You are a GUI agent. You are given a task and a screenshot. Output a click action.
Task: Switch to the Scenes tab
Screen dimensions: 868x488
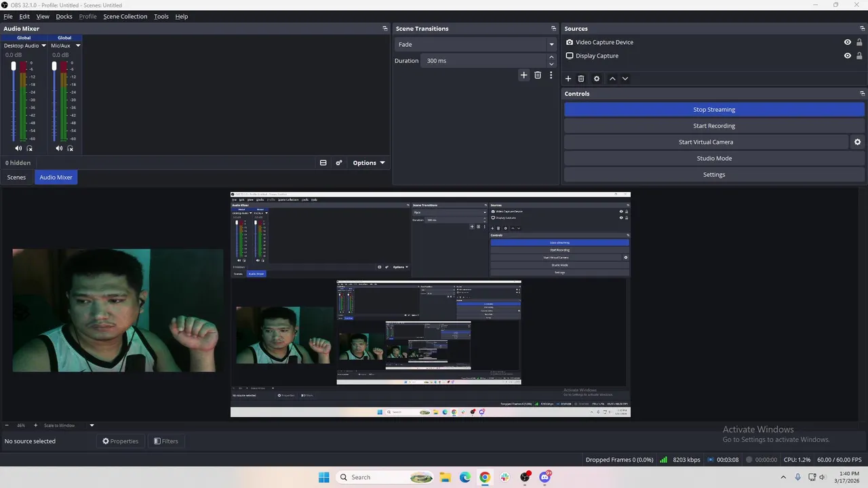(x=16, y=178)
